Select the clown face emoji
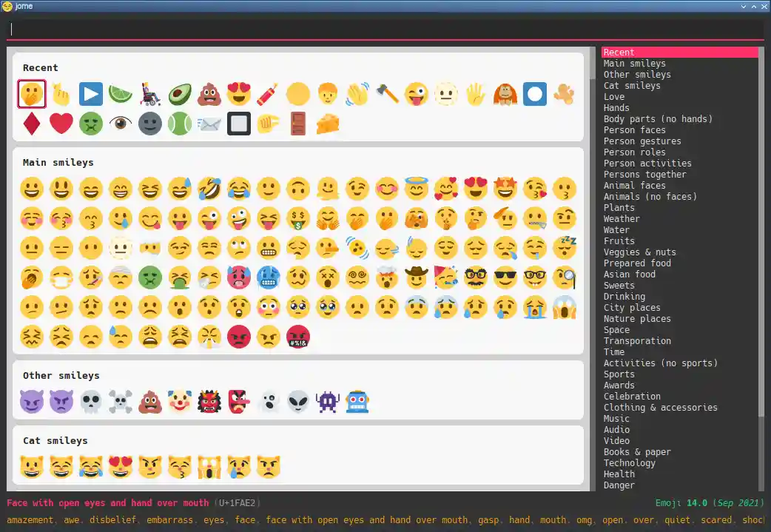Image resolution: width=771 pixels, height=532 pixels. point(180,402)
